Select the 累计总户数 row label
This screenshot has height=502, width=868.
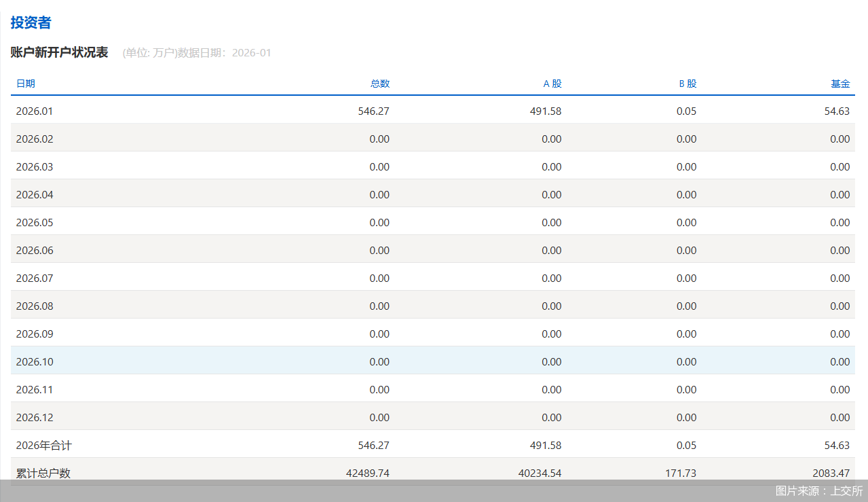43,473
